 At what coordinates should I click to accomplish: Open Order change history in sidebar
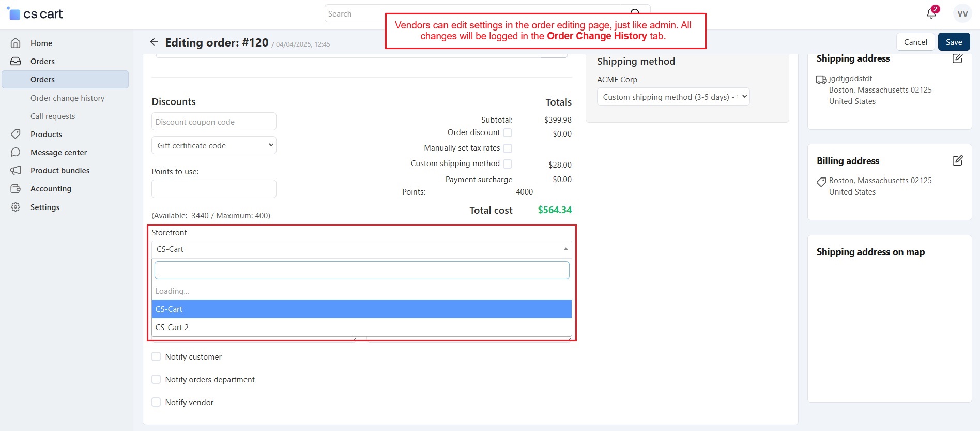(67, 98)
